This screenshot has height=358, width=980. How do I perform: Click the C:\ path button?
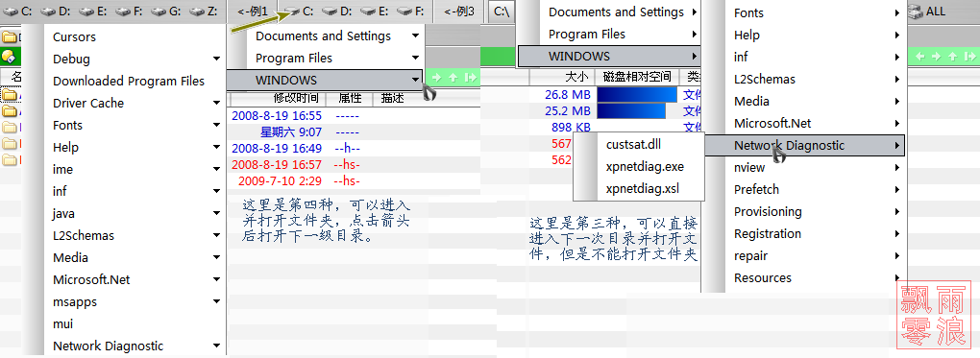[x=501, y=12]
